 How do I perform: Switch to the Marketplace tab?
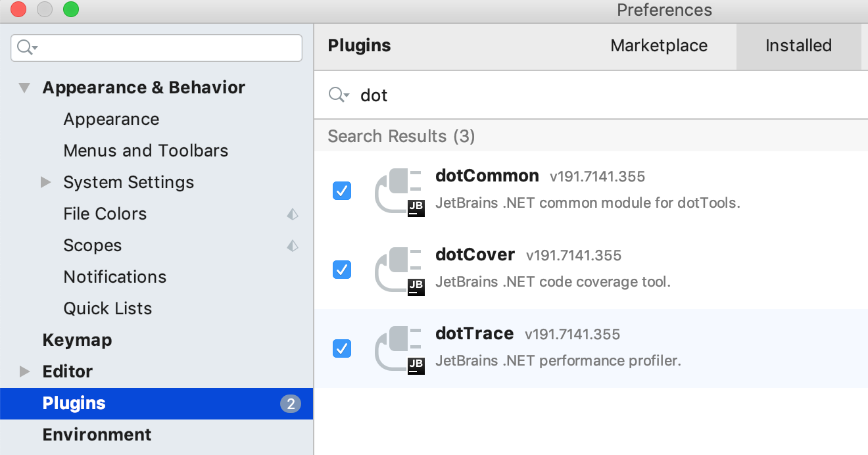click(659, 46)
